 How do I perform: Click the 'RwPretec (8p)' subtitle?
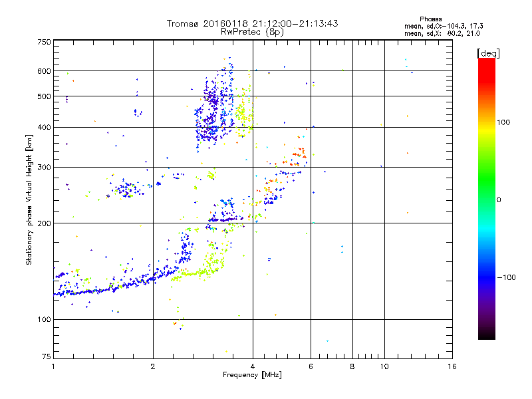[x=252, y=32]
